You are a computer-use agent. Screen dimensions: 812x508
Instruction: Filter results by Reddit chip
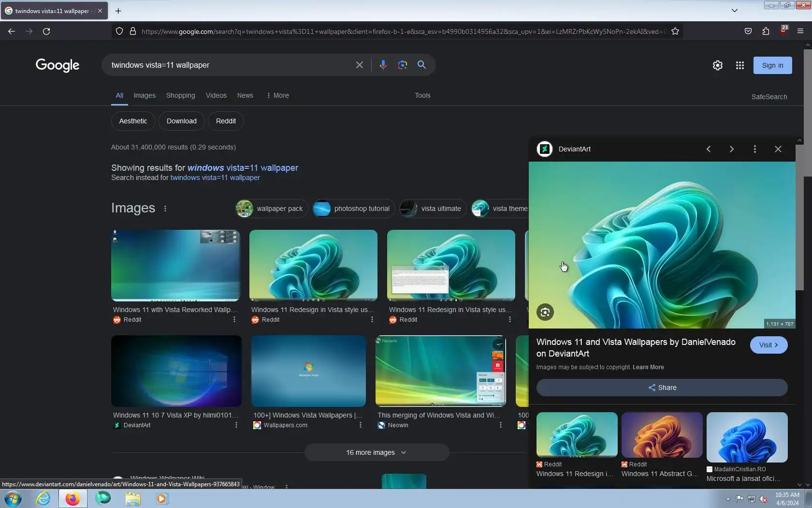[226, 121]
